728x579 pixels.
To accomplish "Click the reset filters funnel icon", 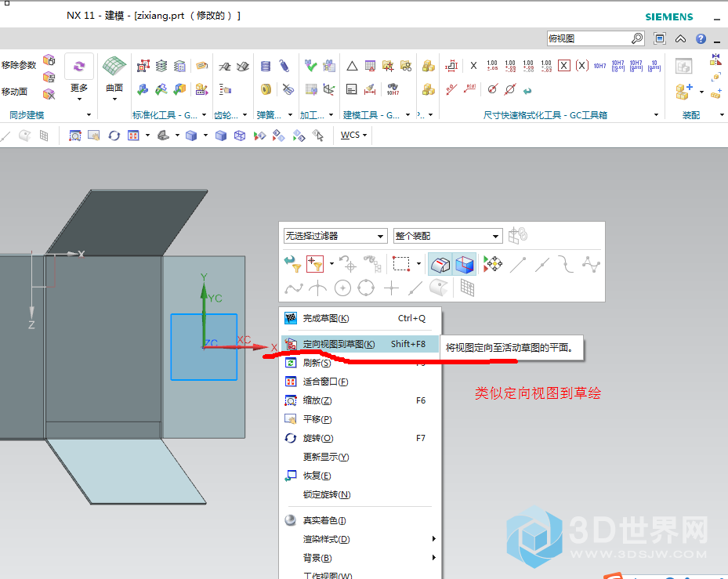I will point(293,264).
